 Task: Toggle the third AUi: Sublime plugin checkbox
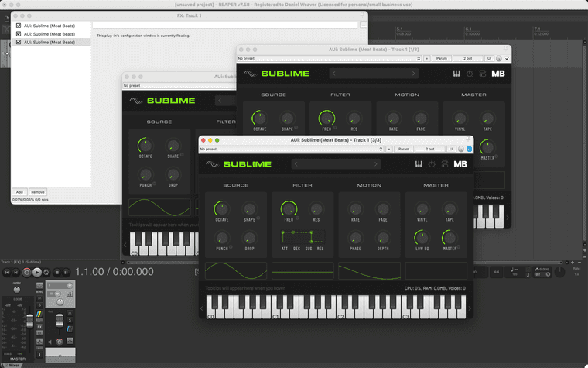(x=19, y=43)
